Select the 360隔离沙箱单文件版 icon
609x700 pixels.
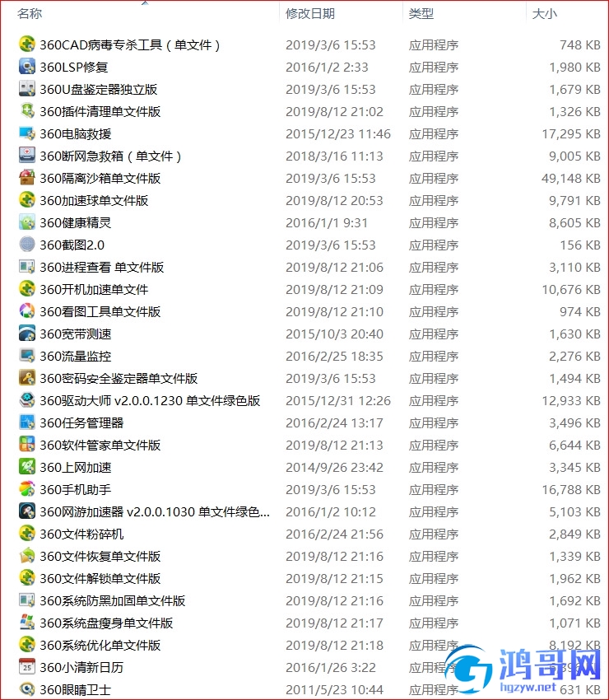[27, 178]
